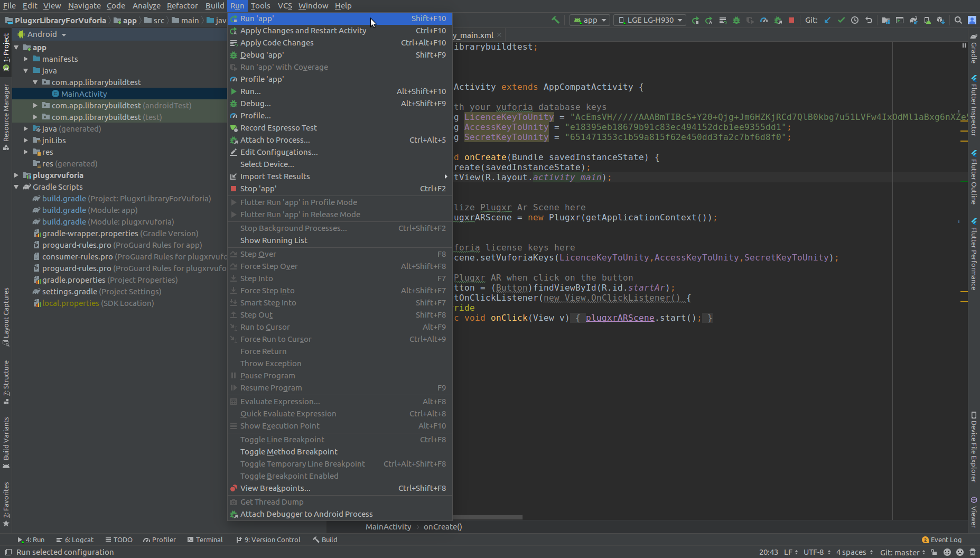Viewport: 980px width, 558px height.
Task: Click Apply Changes and Restart Activity toolbar icon
Action: tap(709, 20)
